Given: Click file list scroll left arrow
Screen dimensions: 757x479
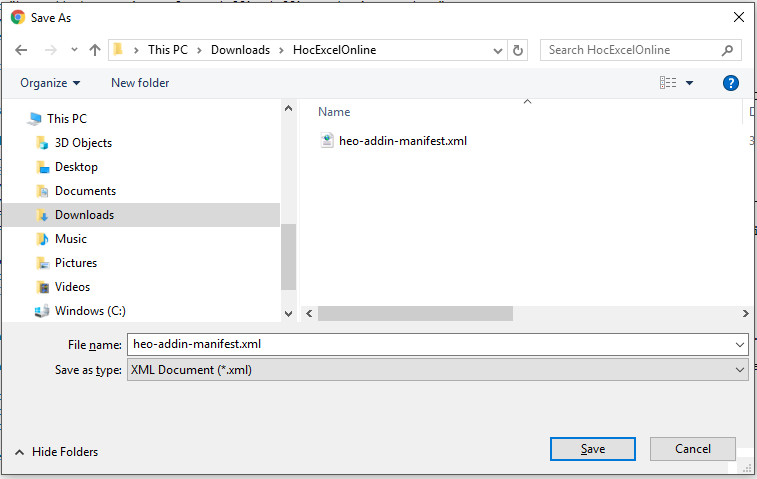Looking at the screenshot, I should pos(309,314).
